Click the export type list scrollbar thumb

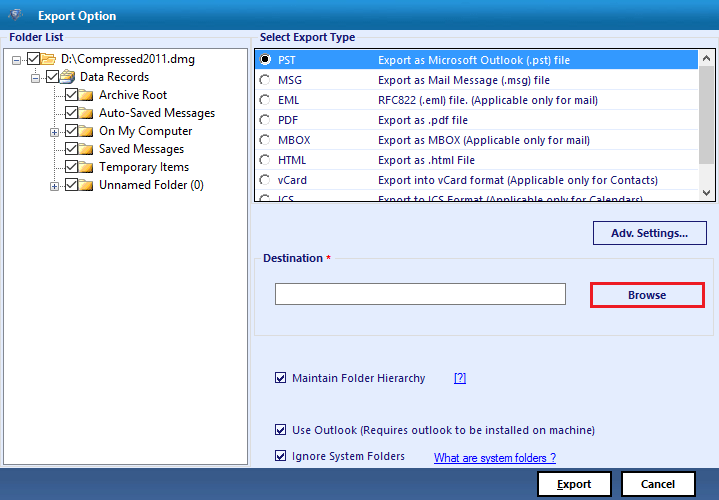coord(707,114)
